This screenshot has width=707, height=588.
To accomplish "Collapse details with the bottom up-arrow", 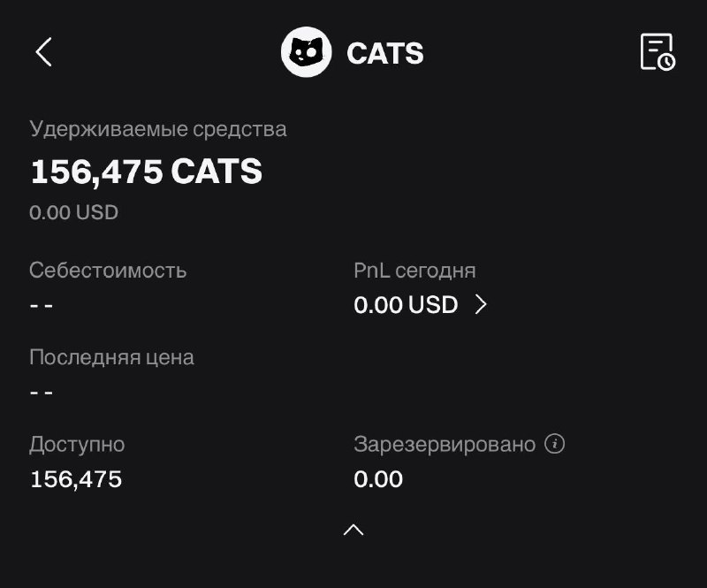I will pos(353,530).
